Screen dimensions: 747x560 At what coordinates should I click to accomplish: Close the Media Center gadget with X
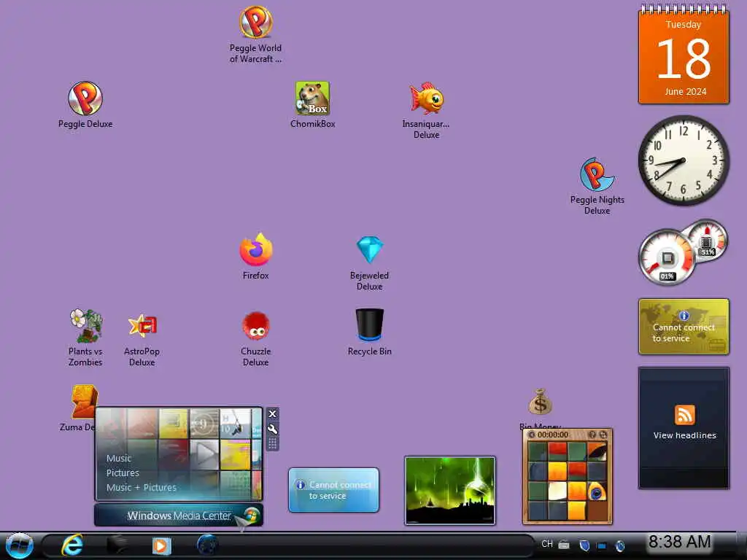coord(273,414)
